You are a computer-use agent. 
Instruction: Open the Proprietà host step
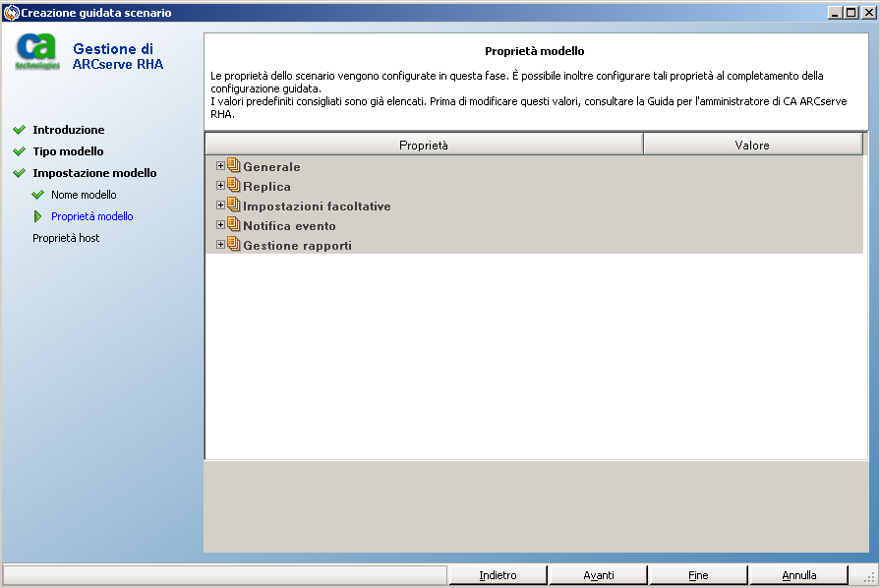point(66,238)
